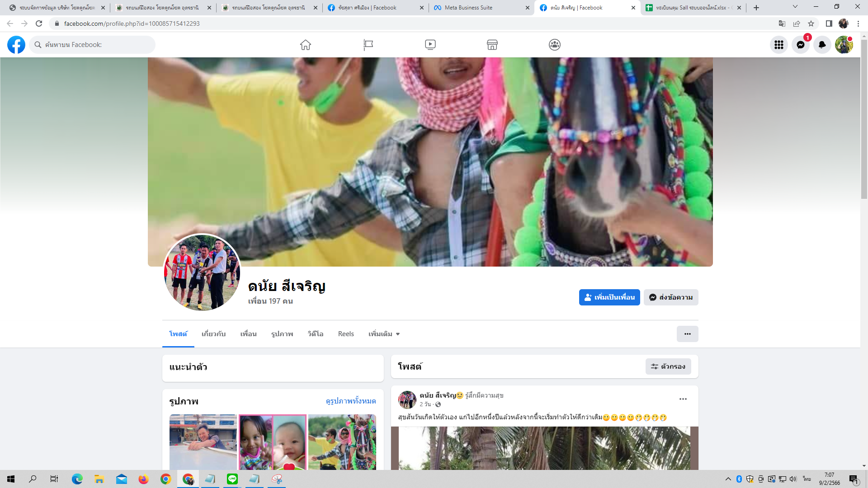The height and width of the screenshot is (488, 868).
Task: Click the ส่งข้อความ send message button
Action: [x=671, y=297]
